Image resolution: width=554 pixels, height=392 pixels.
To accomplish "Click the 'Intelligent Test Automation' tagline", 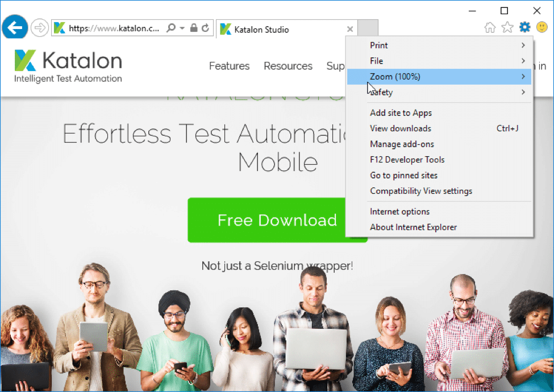I will [x=68, y=78].
